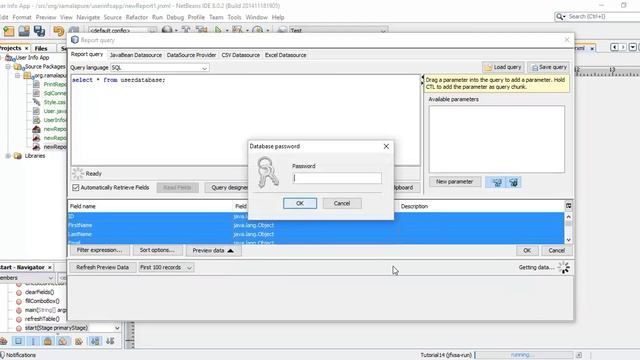The image size is (640, 360).
Task: Collapse the org.ramalapu package node
Action: pyautogui.click(x=18, y=76)
